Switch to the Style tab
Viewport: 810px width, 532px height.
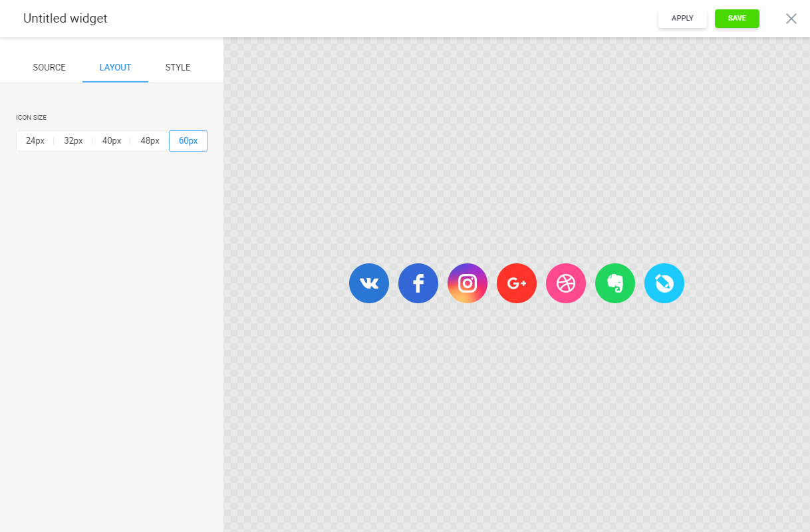point(178,67)
